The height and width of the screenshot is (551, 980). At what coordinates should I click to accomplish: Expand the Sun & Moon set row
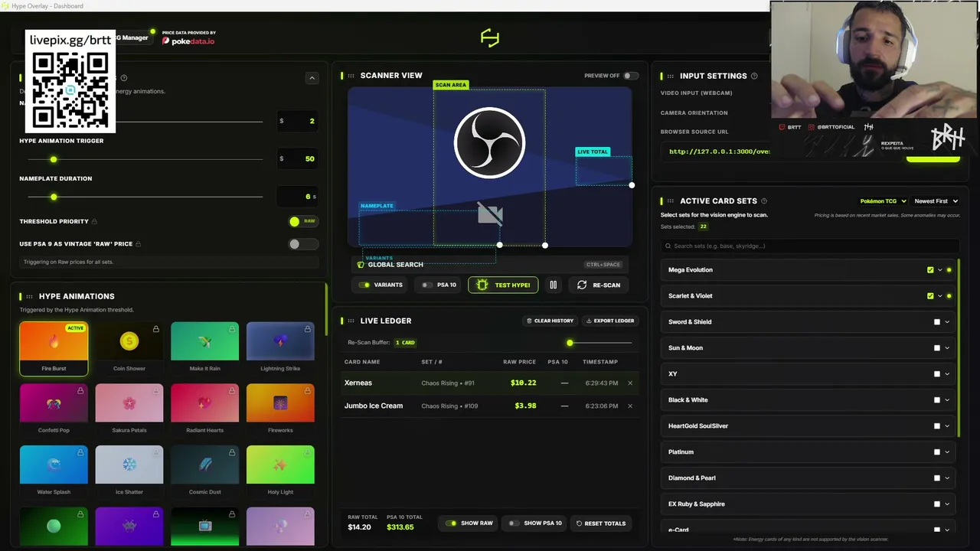click(947, 348)
